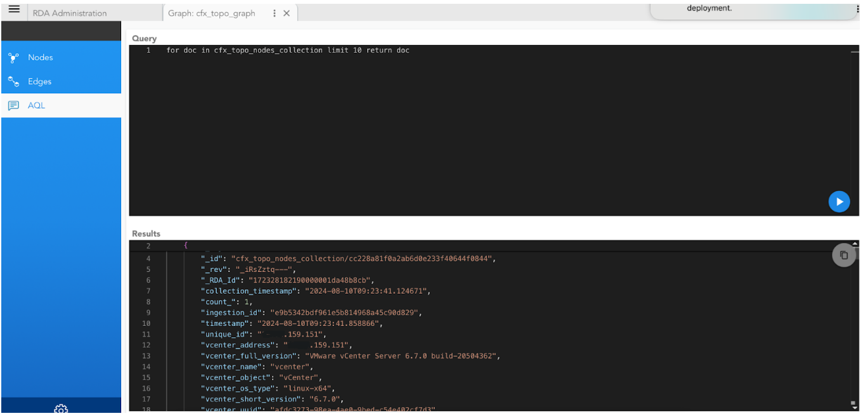
Task: Dismiss the deployment notification message
Action: 710,8
